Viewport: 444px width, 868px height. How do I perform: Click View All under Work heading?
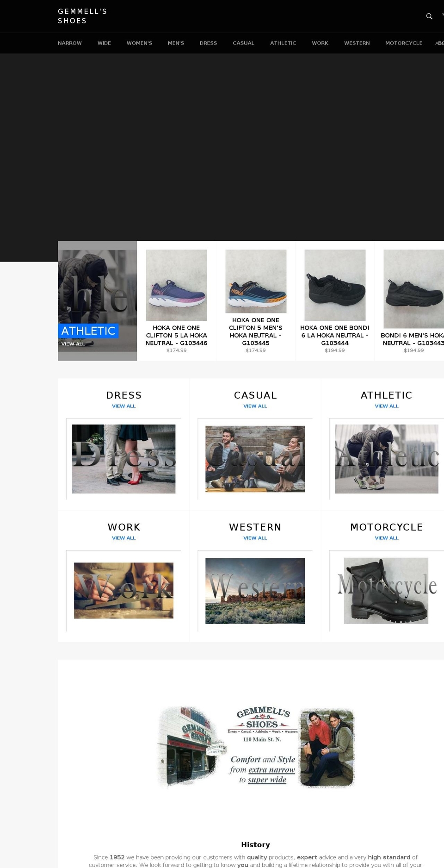pyautogui.click(x=124, y=538)
